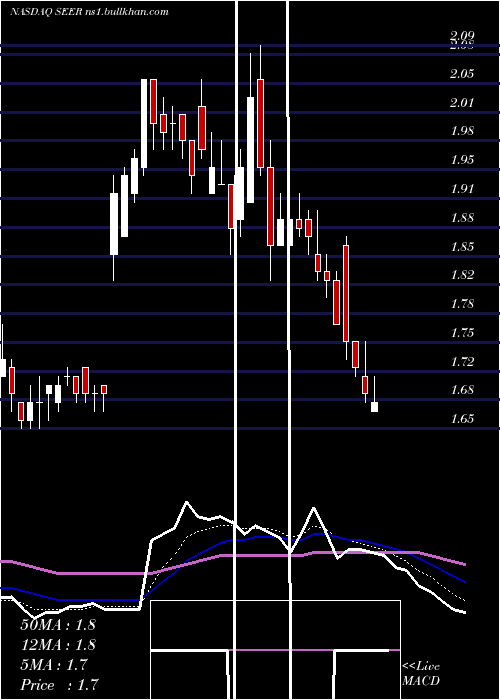Click the 1.78 price axis label
Viewport: 500px width, 700px height.
tap(462, 304)
